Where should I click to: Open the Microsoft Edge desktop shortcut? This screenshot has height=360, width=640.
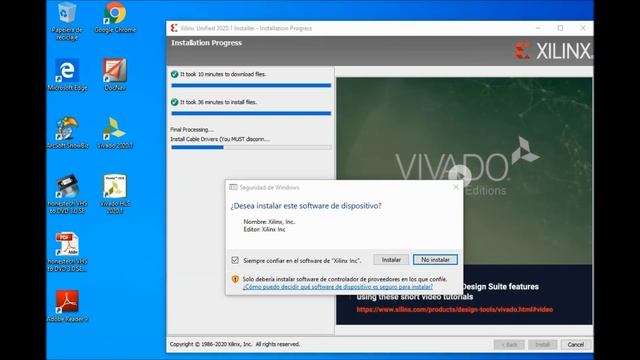click(67, 75)
